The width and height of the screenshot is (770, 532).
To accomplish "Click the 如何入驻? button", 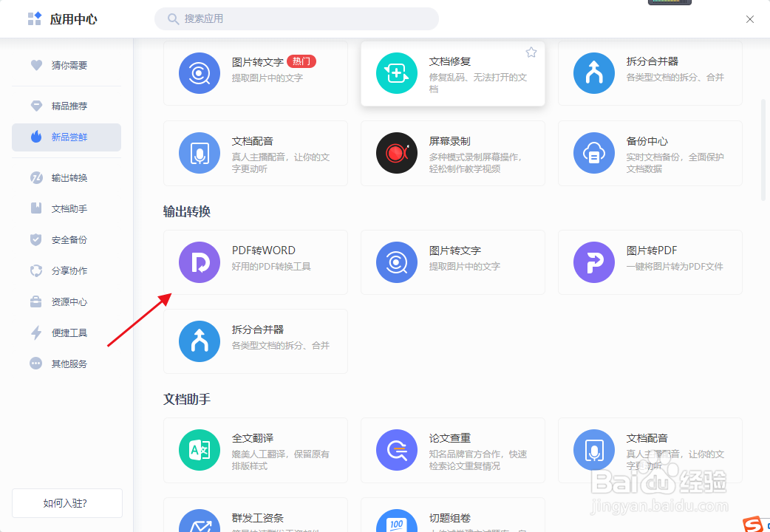I will 67,503.
